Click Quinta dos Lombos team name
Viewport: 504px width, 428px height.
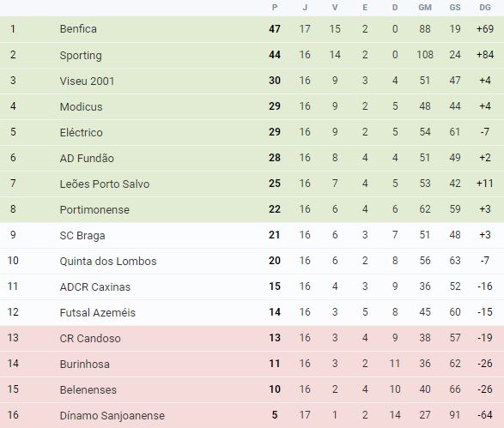[108, 261]
